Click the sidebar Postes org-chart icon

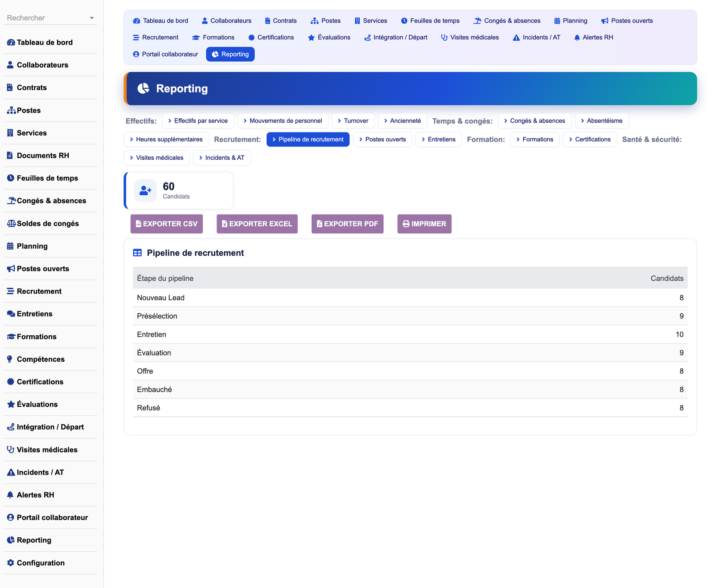tap(11, 111)
